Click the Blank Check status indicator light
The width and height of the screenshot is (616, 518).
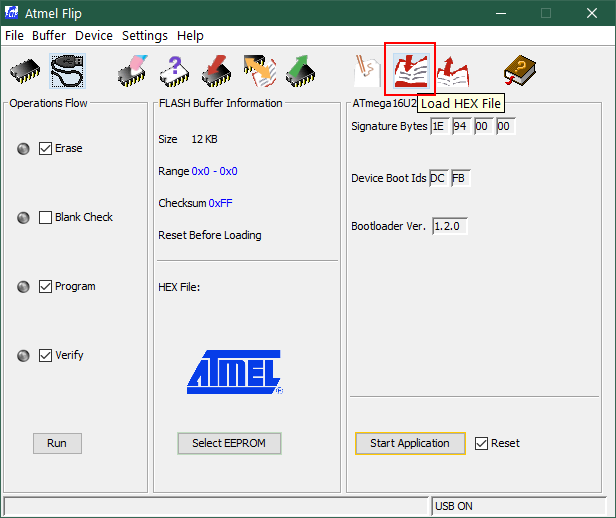[23, 218]
